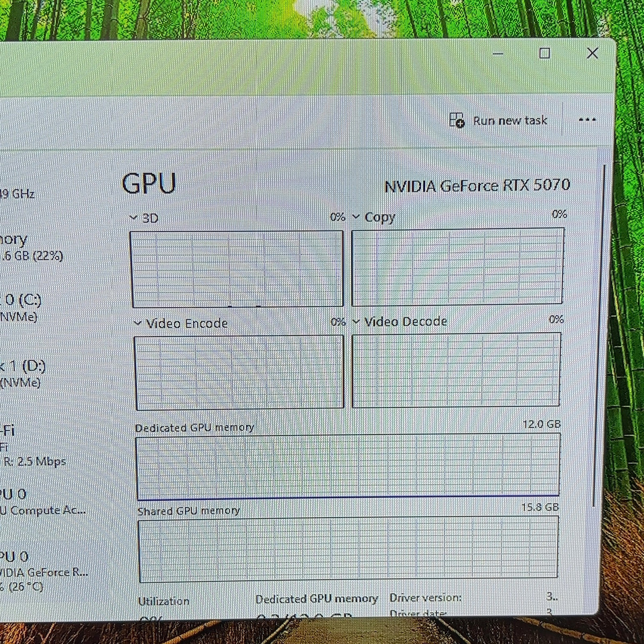
Task: Select the GPU 0 Compute Accelerator item
Action: click(x=42, y=502)
